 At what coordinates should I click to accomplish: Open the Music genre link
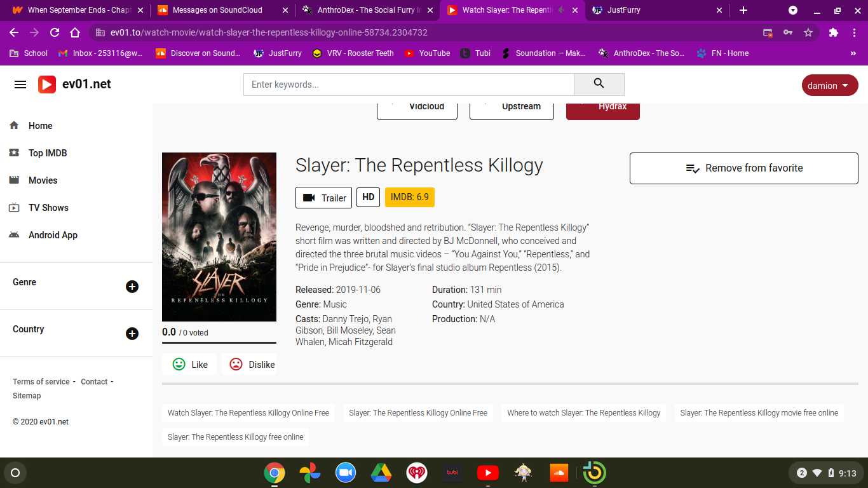coord(335,304)
